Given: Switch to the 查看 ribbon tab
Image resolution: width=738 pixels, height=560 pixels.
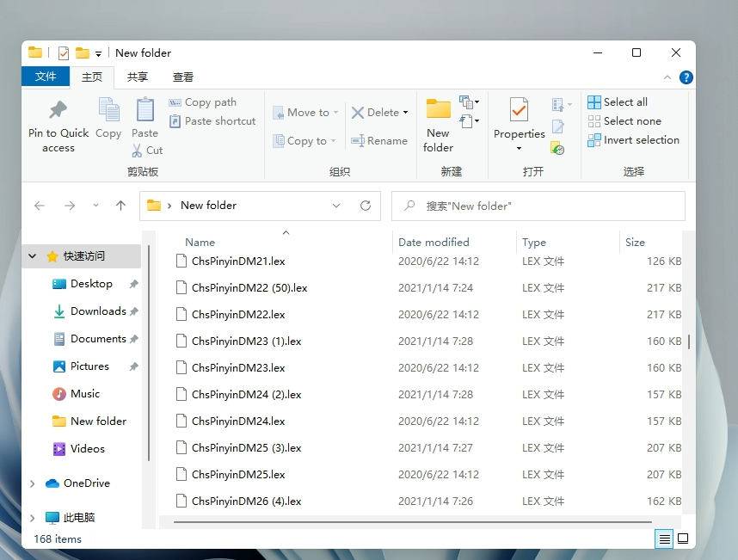Looking at the screenshot, I should click(x=184, y=76).
